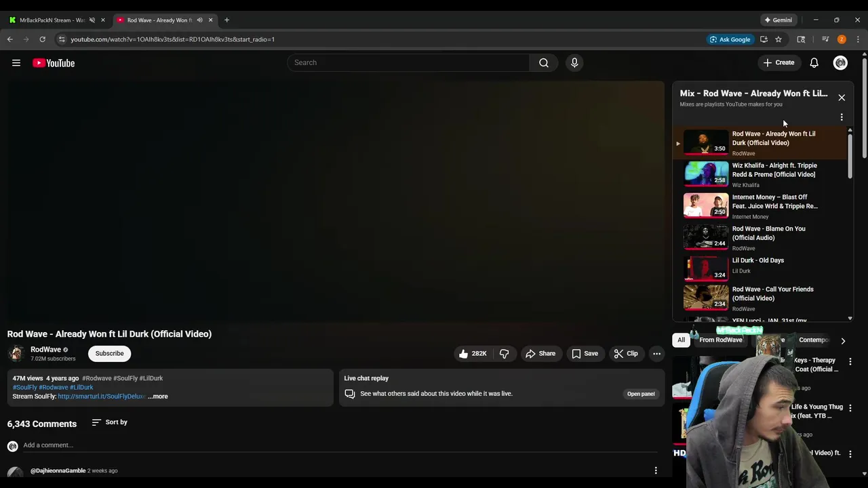Screen dimensions: 868x488
Task: Click the YouTube search field
Action: coord(408,62)
